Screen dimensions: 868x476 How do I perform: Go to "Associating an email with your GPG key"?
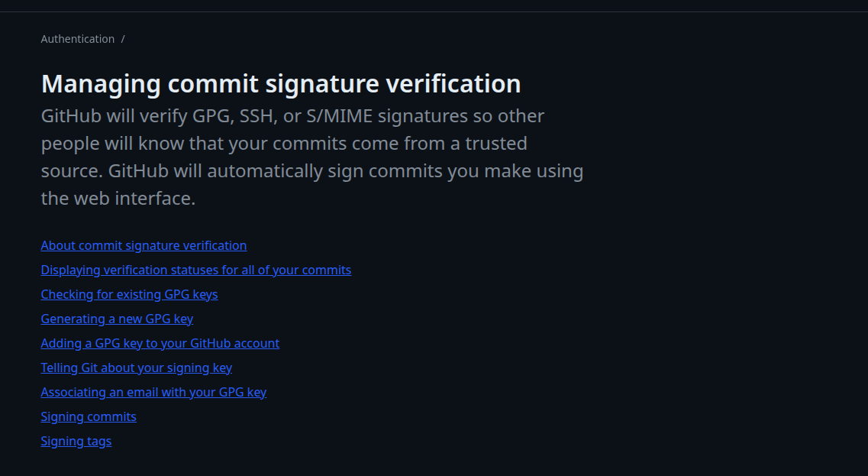pos(153,392)
